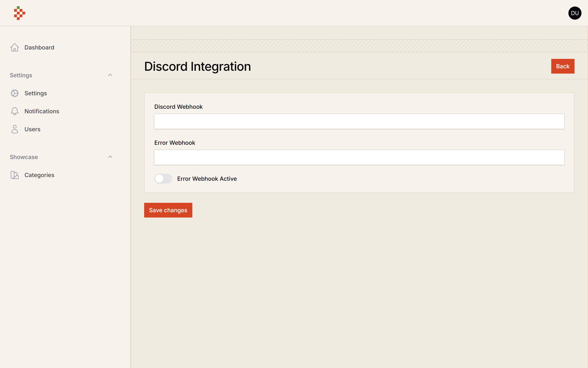Click the Notifications bell icon
This screenshot has height=368, width=588.
click(x=14, y=111)
